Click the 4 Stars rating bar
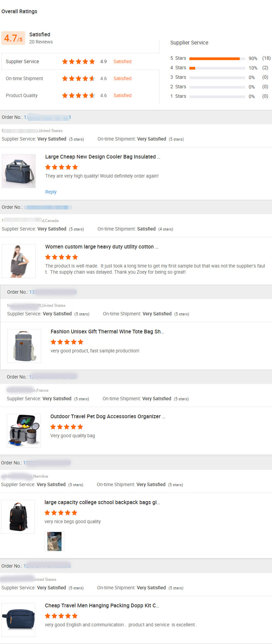The image size is (272, 644). (217, 68)
